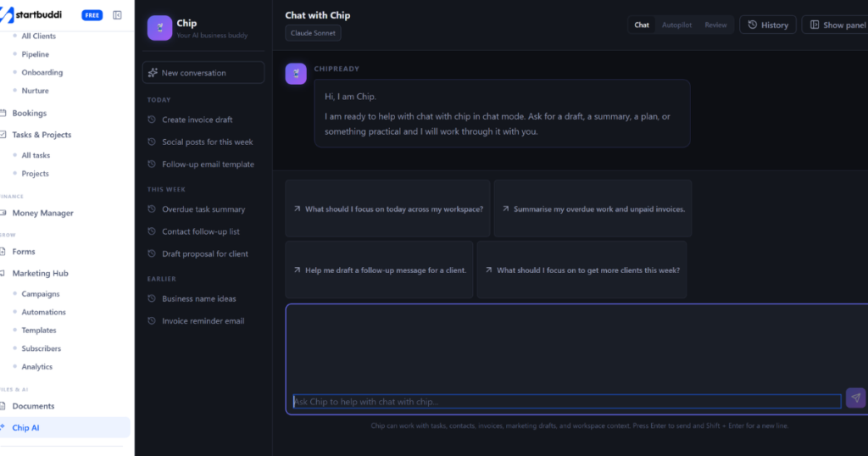868x456 pixels.
Task: Click the Show panel button
Action: (x=837, y=25)
